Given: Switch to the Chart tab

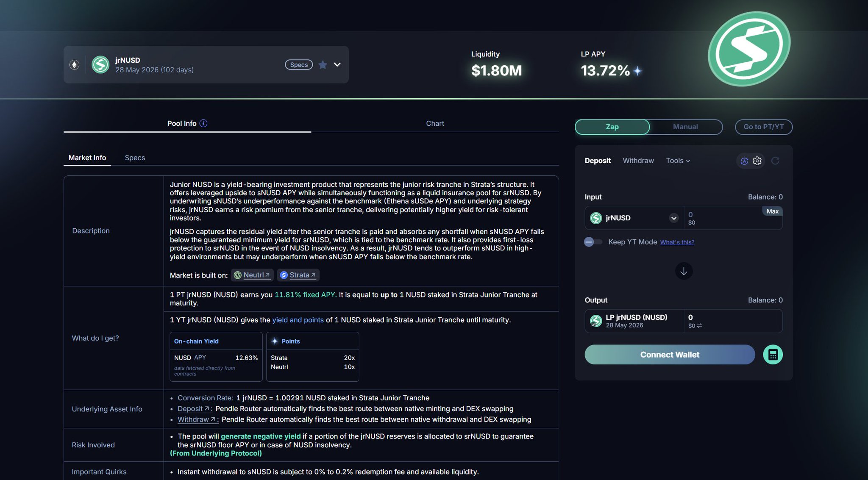Looking at the screenshot, I should tap(435, 123).
